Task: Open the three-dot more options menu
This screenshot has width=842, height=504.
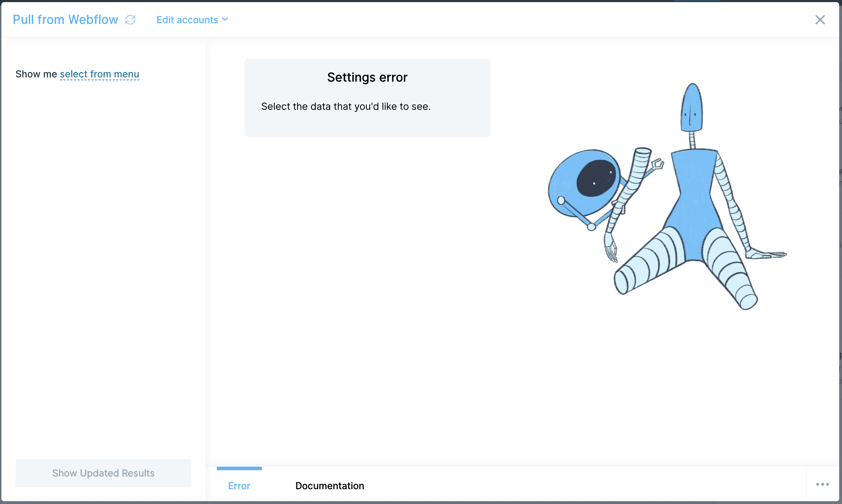Action: pyautogui.click(x=823, y=484)
